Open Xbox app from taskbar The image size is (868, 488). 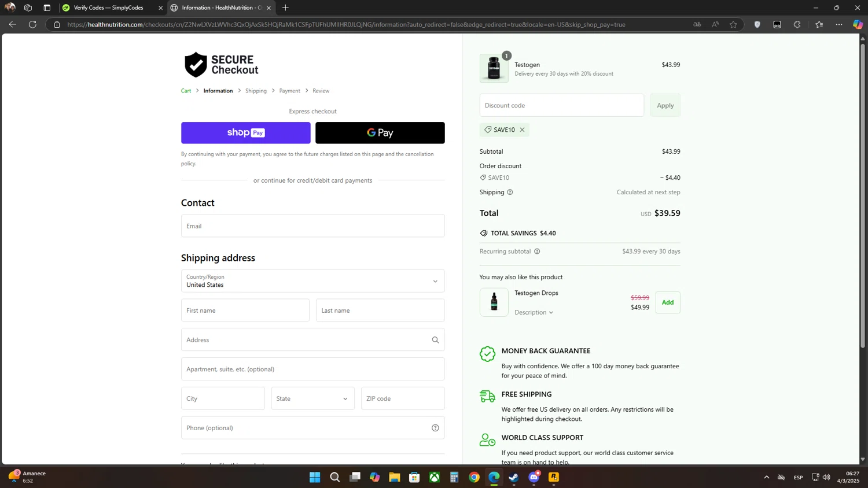[x=434, y=477]
